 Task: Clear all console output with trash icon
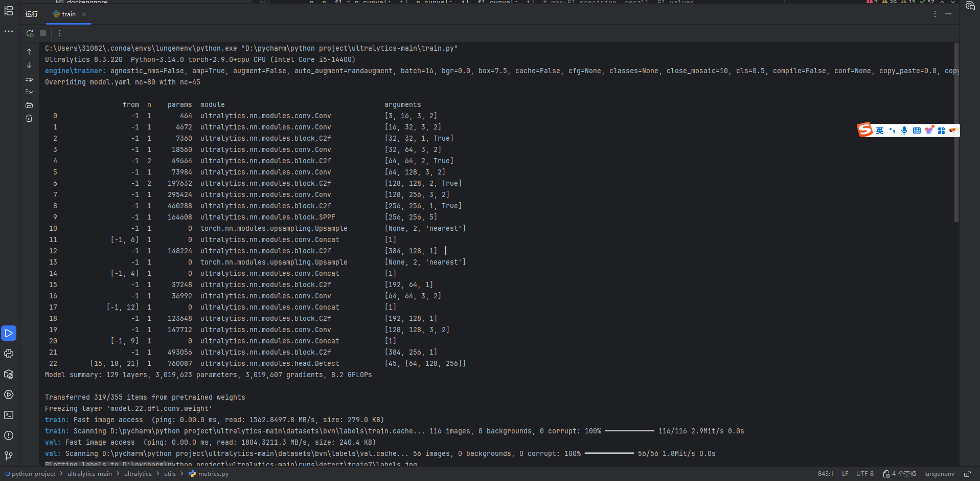(x=29, y=118)
